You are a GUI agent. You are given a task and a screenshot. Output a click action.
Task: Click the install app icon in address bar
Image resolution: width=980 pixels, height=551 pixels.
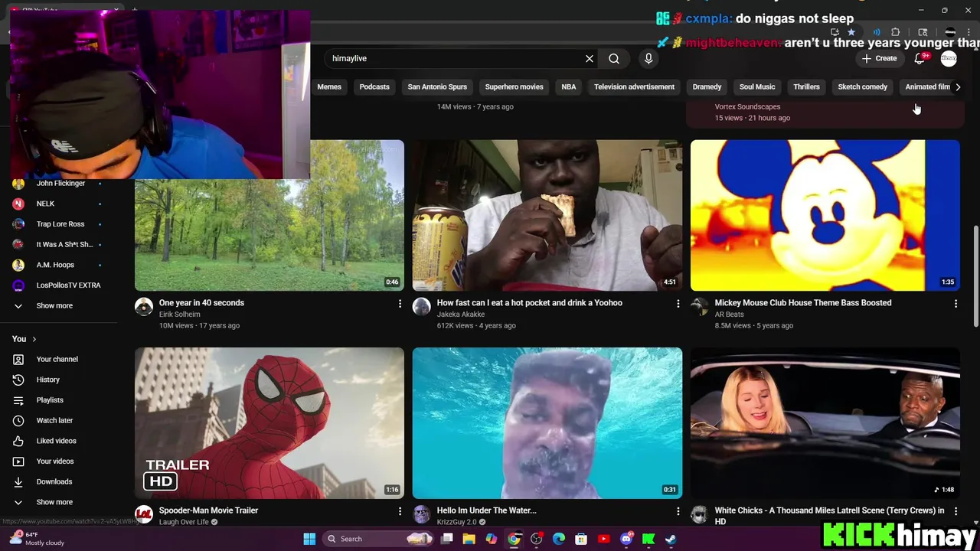point(835,32)
